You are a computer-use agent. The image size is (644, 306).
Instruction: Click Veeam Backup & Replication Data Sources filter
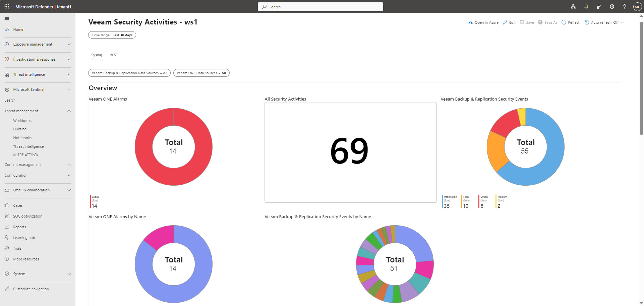[x=129, y=73]
